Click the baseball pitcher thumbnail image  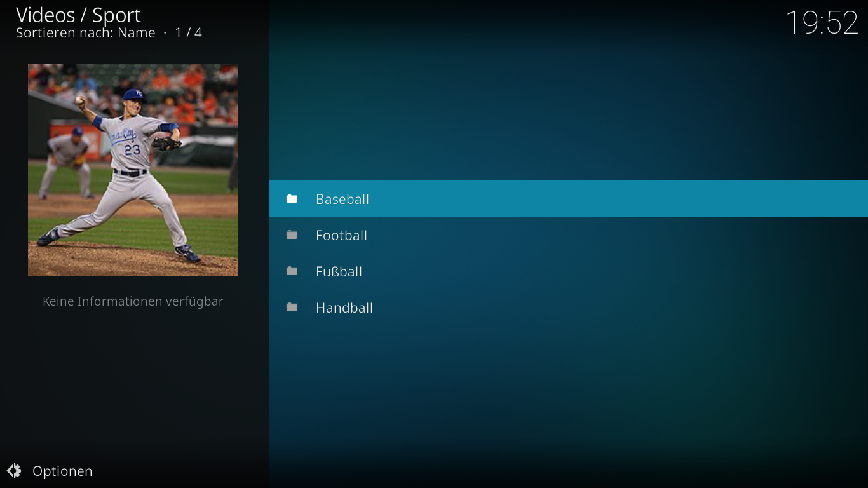tap(133, 170)
